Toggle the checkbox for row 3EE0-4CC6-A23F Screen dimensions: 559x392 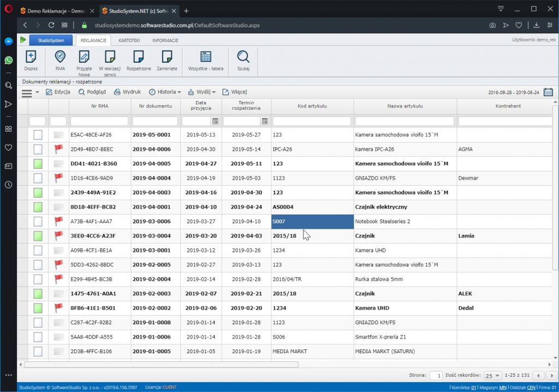[x=38, y=236]
